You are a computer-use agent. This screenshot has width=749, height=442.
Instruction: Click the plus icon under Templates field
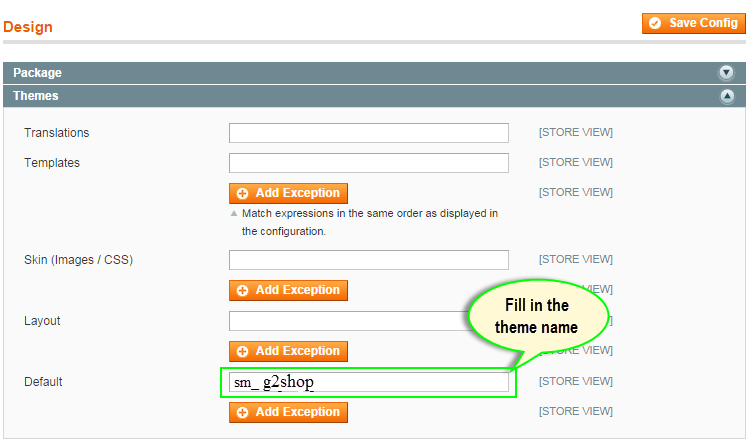243,194
